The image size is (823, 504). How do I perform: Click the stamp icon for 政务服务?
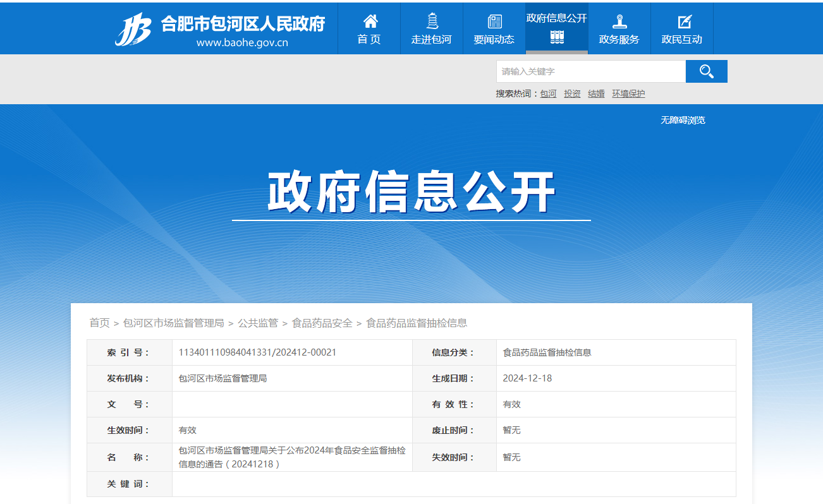pos(619,21)
